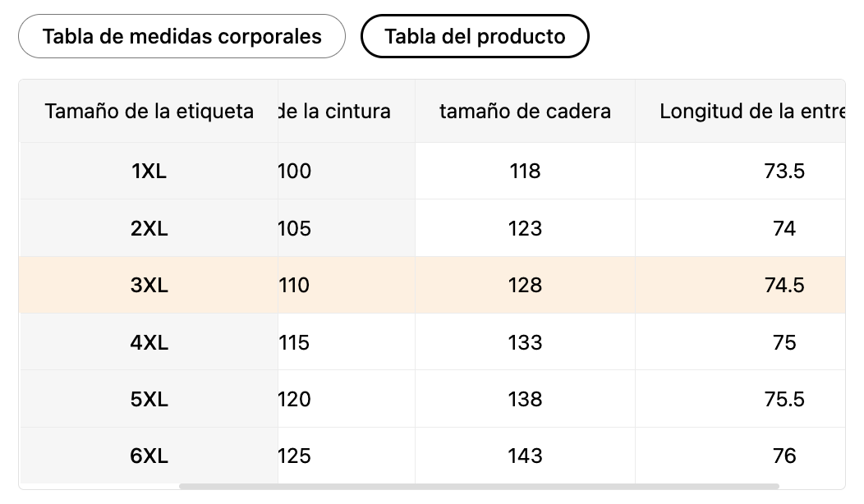Click the horizontal scrollbar under the table

[x=478, y=486]
